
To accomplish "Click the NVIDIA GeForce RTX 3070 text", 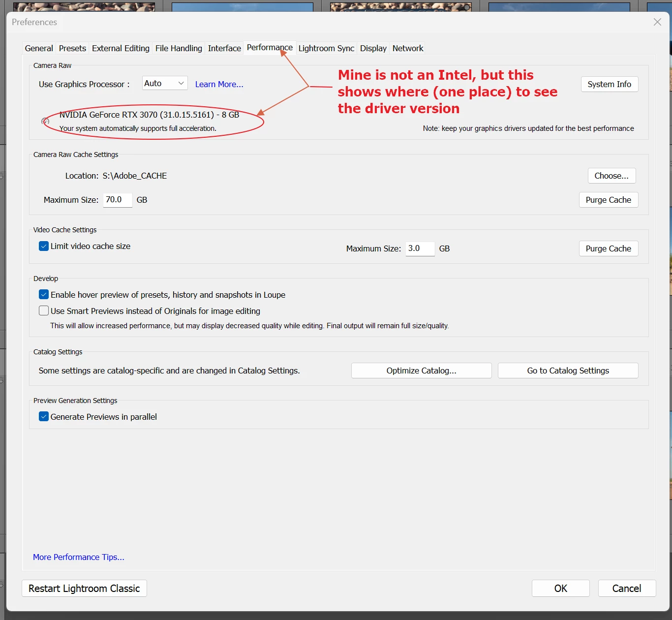I will 149,115.
